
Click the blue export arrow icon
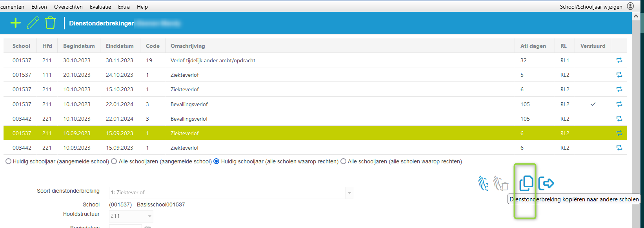(x=546, y=183)
